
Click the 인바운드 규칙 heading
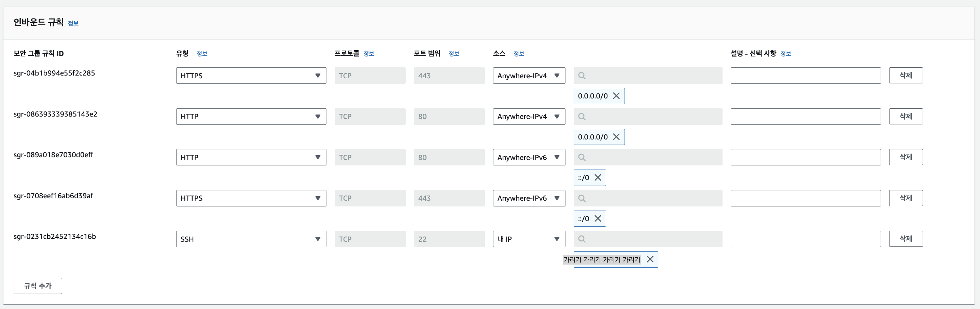coord(39,22)
